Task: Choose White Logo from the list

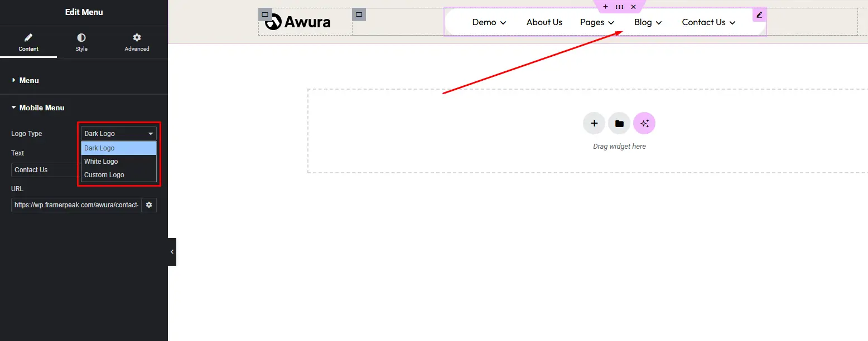Action: [119, 162]
